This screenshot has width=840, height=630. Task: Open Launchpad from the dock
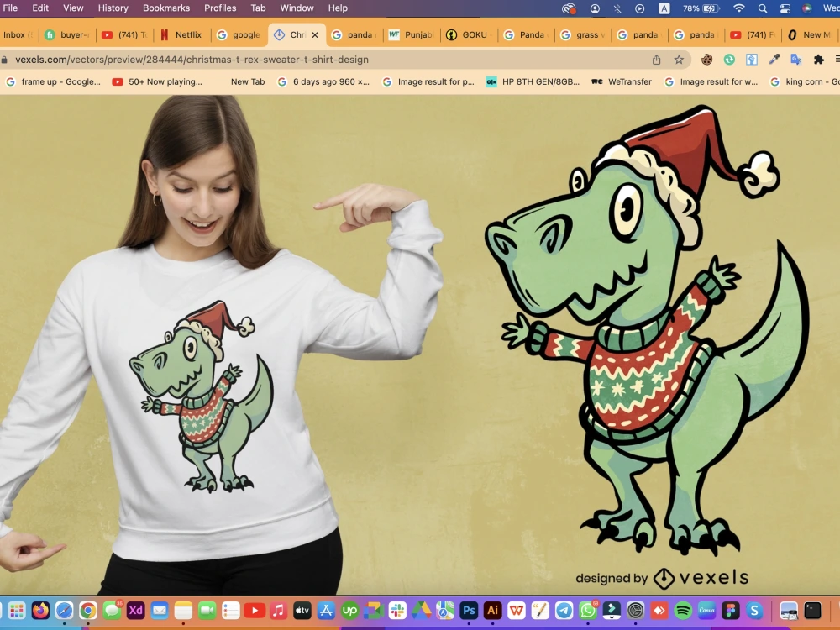click(17, 610)
